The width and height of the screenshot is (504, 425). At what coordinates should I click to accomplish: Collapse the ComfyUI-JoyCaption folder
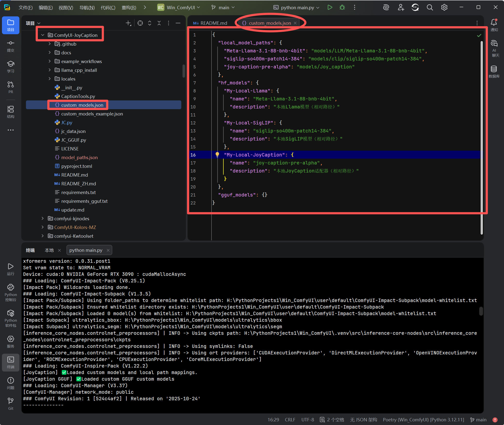[43, 35]
